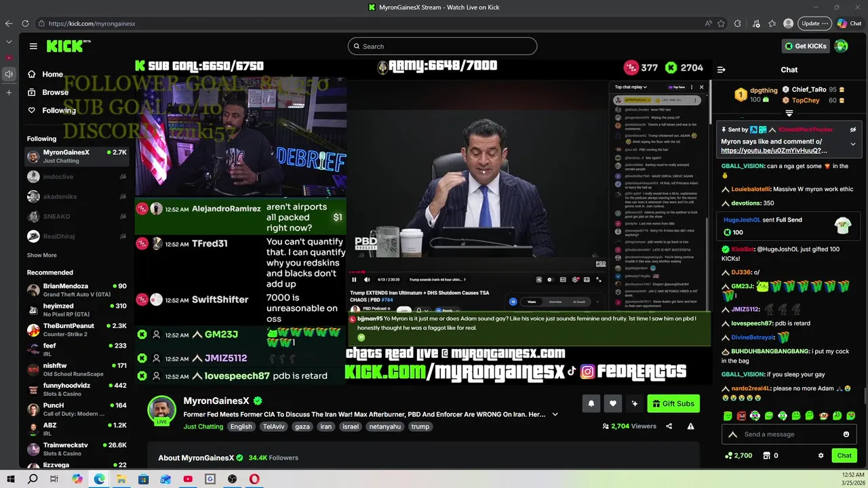Go to Home in the sidebar

pyautogui.click(x=45, y=74)
